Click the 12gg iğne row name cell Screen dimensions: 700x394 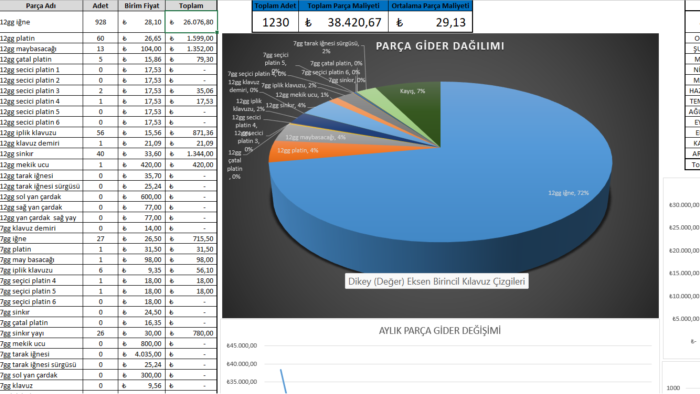pyautogui.click(x=41, y=22)
